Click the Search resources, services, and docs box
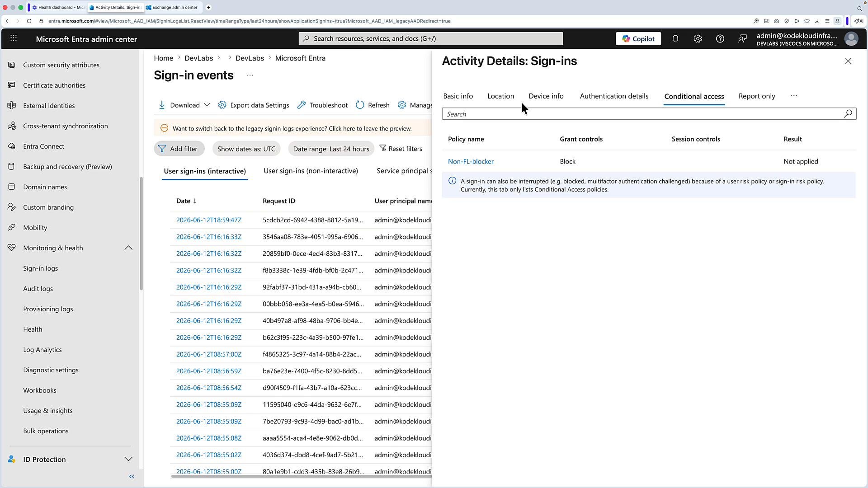This screenshot has height=488, width=868. [431, 38]
